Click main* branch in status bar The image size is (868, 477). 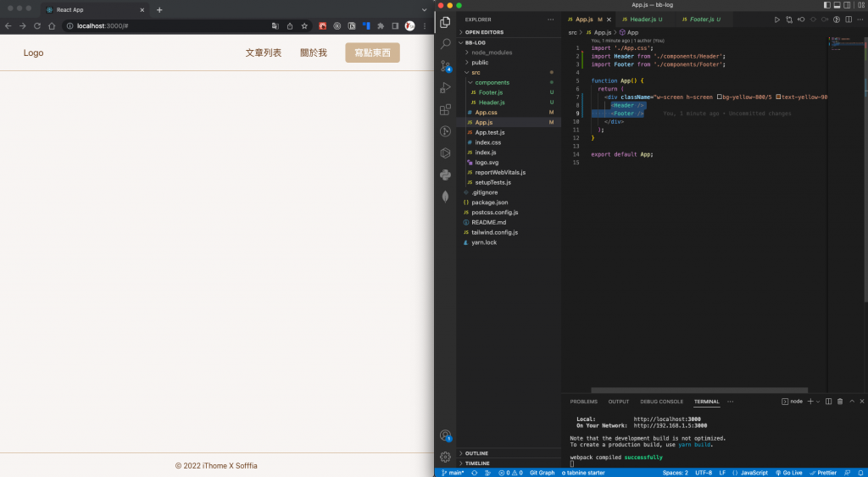pos(453,473)
